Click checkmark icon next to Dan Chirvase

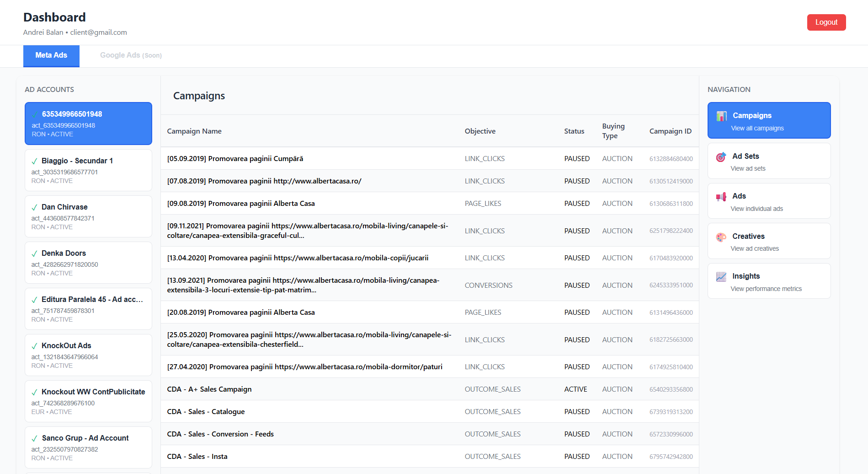tap(34, 208)
